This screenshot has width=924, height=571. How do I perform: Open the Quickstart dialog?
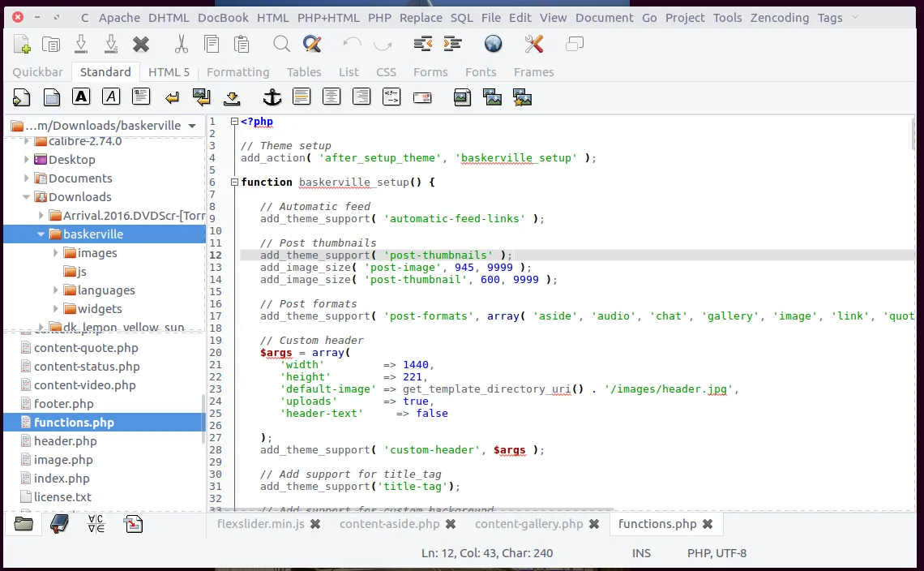(22, 97)
